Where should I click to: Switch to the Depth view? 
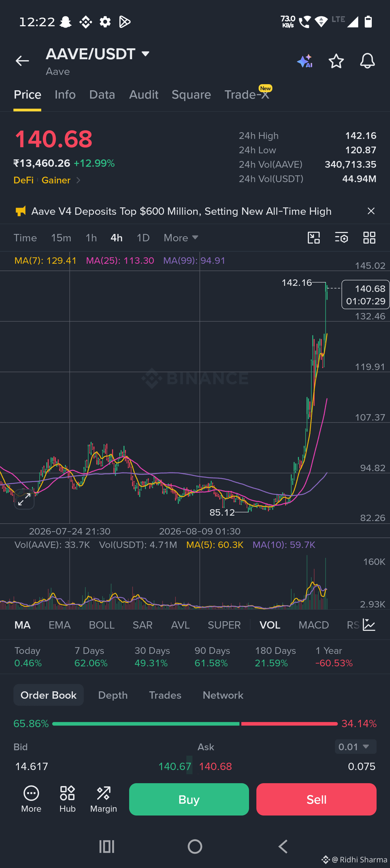pyautogui.click(x=113, y=695)
